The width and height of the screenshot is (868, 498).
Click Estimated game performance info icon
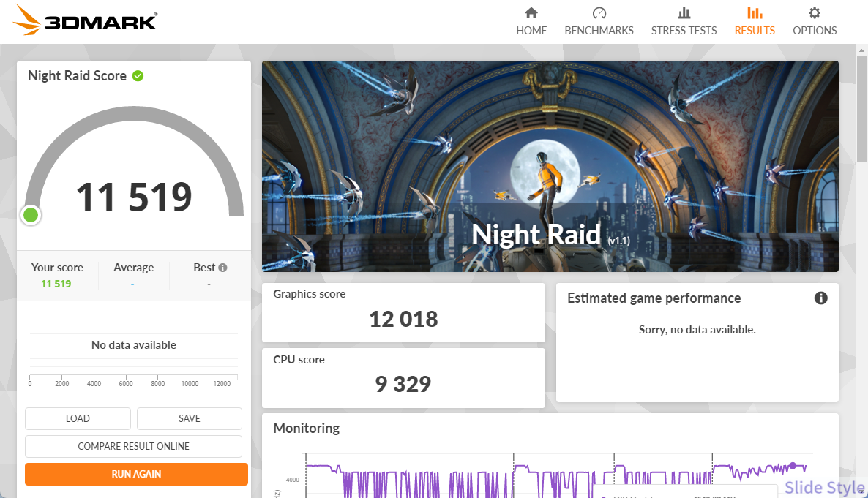point(821,298)
